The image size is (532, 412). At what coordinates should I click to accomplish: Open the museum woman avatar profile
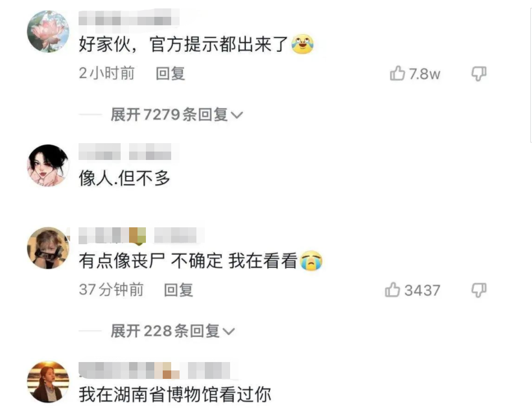(x=48, y=382)
